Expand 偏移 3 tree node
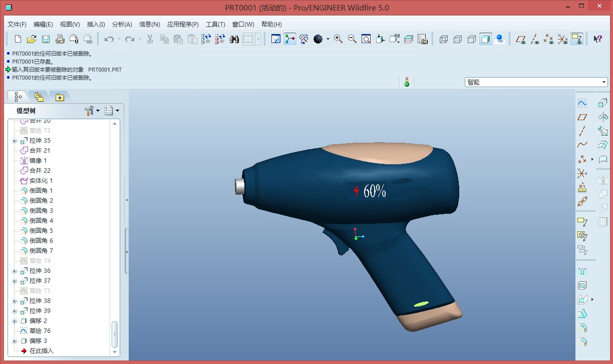Screen dimensions: 613x364 pos(15,341)
